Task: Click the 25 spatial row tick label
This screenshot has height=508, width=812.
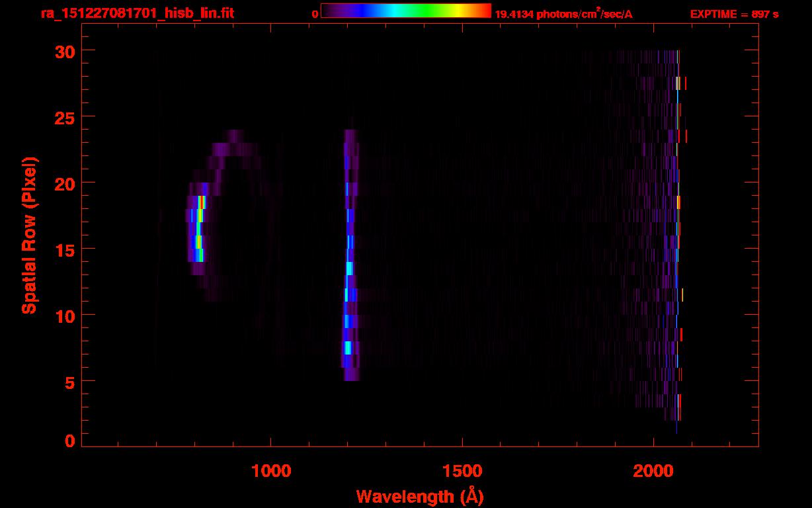Action: (x=65, y=117)
